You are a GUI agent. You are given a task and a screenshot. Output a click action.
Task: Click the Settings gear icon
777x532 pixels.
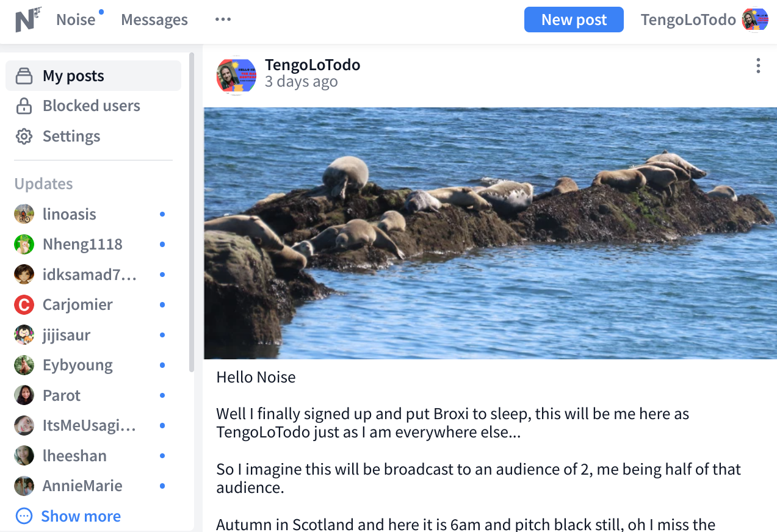click(24, 136)
